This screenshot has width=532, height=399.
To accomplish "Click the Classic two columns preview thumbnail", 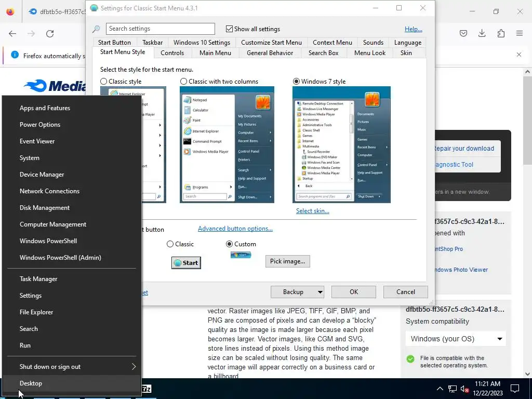I will point(227,144).
